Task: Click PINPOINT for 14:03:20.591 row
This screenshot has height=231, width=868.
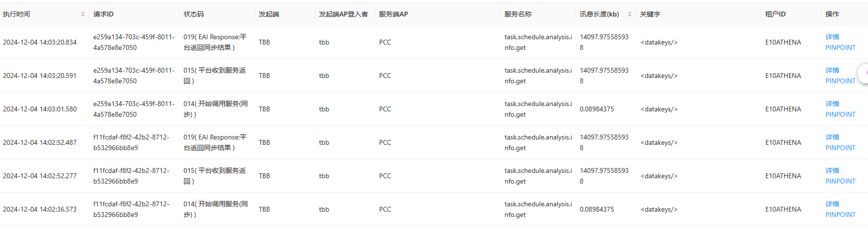Action: coord(840,81)
